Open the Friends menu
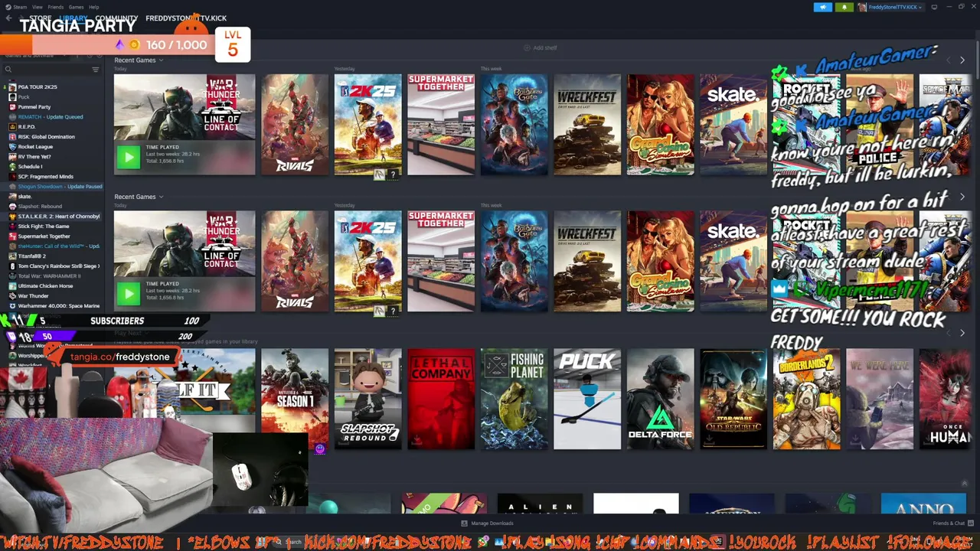The width and height of the screenshot is (980, 551). coord(56,7)
